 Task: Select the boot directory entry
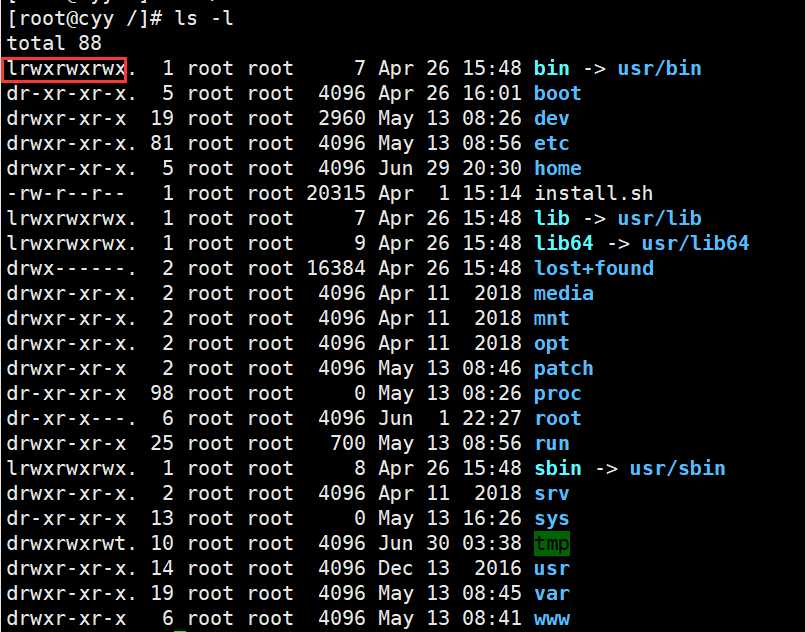(x=558, y=93)
